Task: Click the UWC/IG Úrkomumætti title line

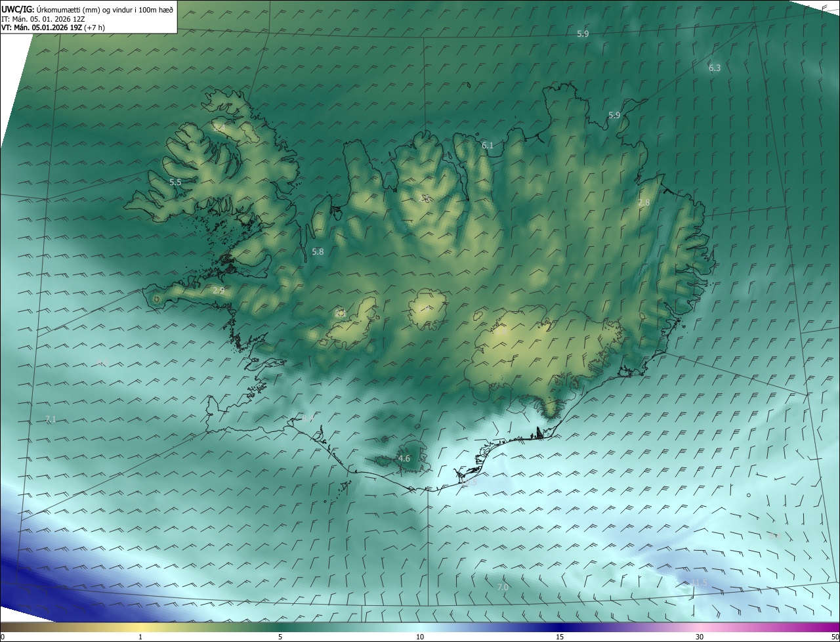Action: point(87,10)
